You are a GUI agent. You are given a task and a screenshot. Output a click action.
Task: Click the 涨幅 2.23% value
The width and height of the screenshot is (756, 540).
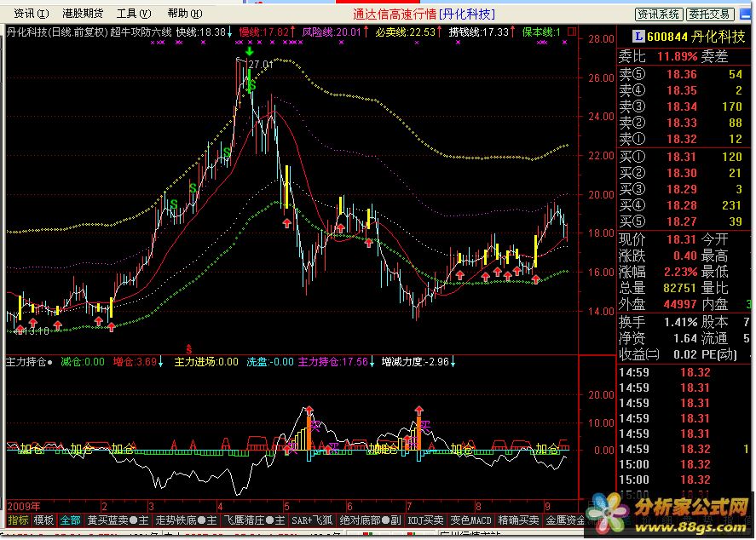pos(680,272)
